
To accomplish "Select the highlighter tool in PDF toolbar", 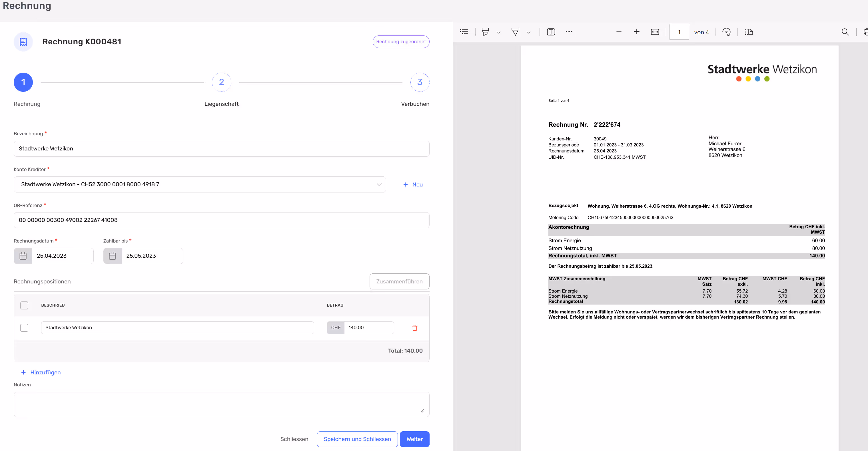I will pyautogui.click(x=485, y=32).
